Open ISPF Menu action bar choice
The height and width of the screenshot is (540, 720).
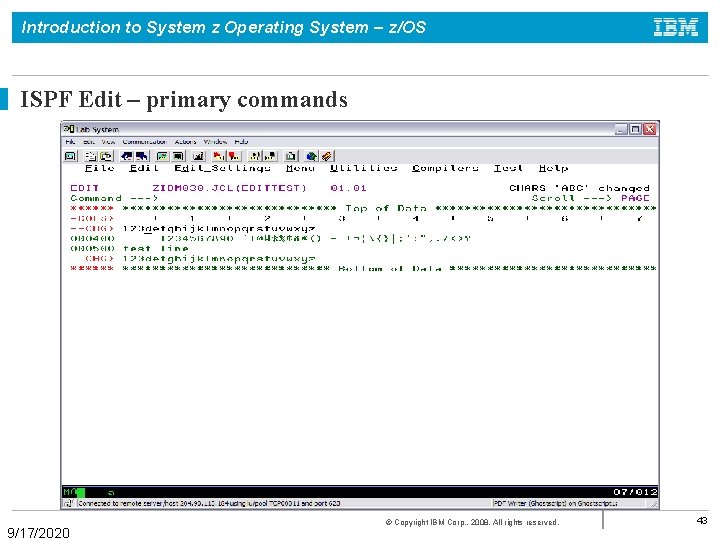coord(300,168)
